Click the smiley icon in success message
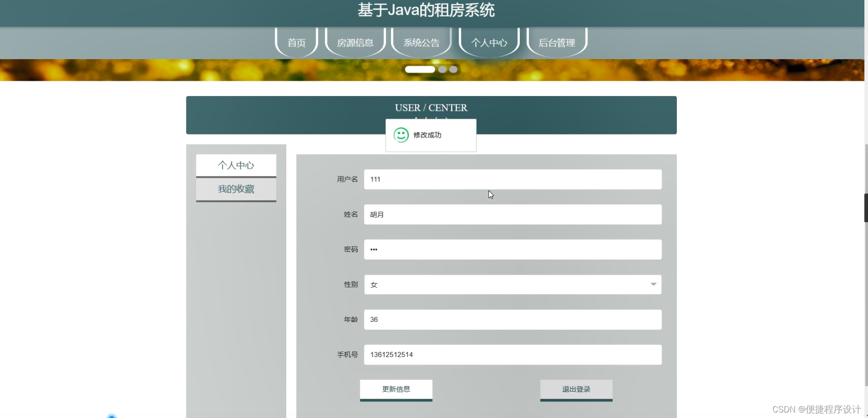This screenshot has width=868, height=418. coord(400,135)
